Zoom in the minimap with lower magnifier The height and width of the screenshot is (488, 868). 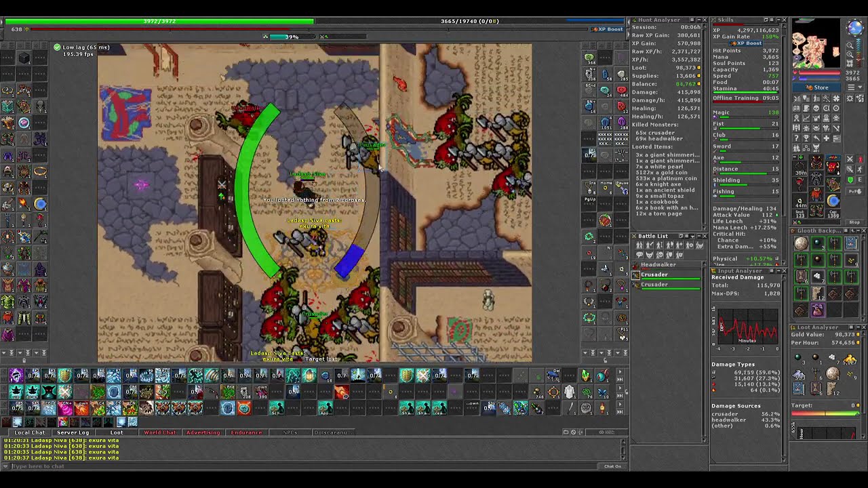tap(850, 56)
